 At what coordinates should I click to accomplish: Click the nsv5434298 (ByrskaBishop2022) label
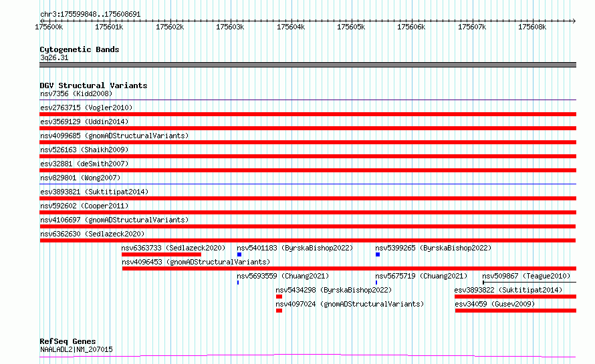click(x=334, y=290)
